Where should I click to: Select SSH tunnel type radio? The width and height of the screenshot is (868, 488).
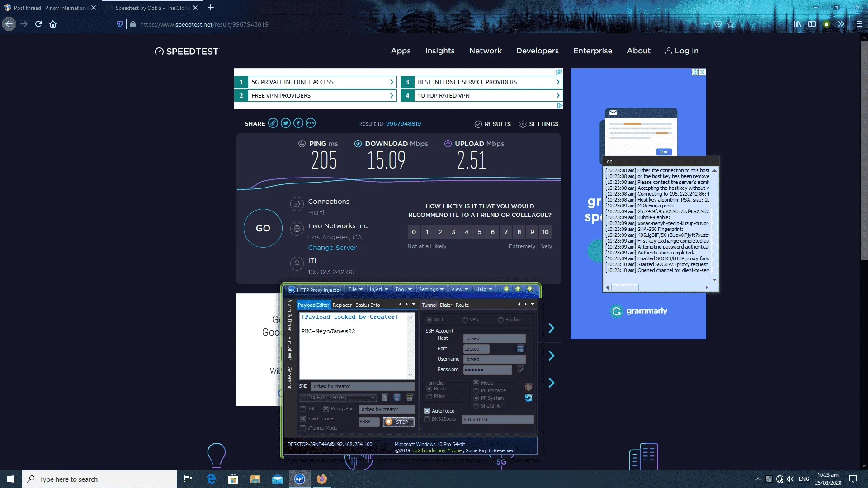429,319
